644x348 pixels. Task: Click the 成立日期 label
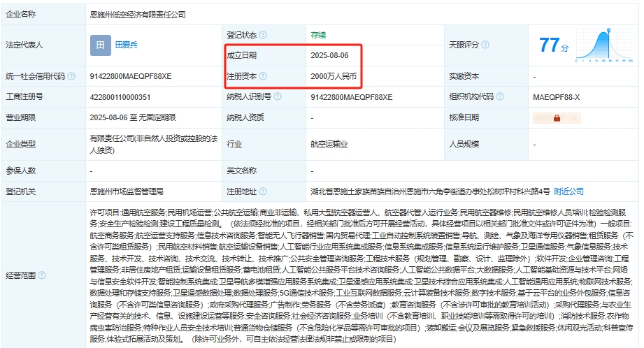point(241,55)
